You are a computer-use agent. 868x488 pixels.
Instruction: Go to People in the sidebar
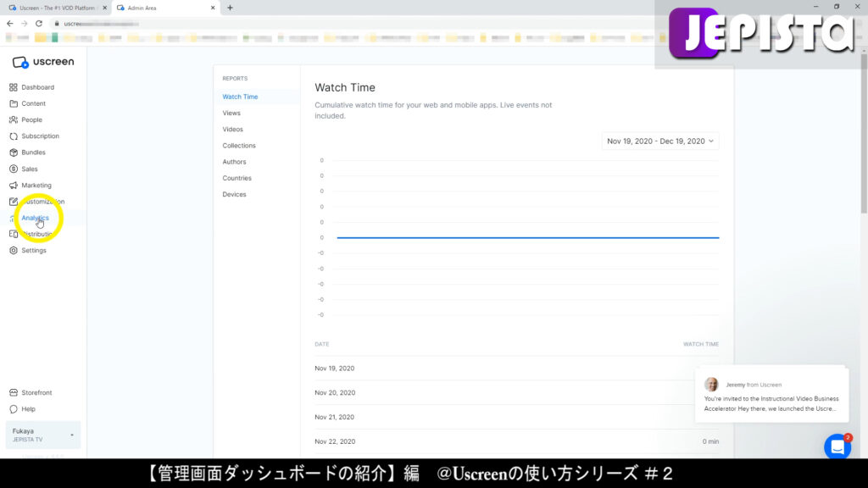click(31, 119)
